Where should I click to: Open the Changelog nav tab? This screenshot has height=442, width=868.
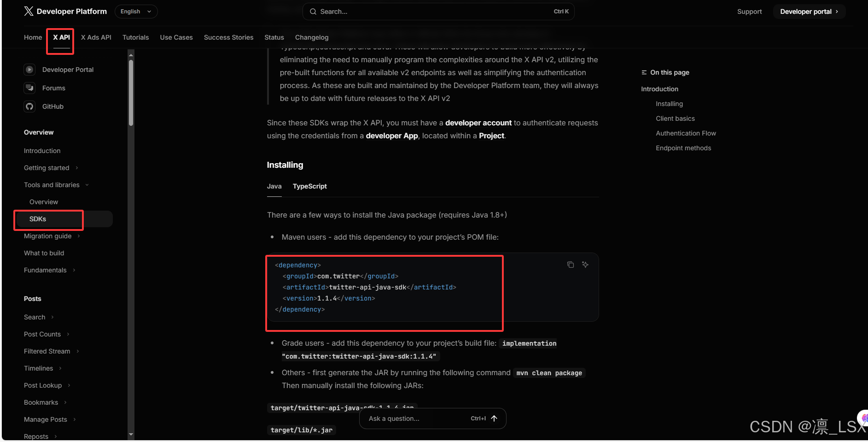pos(312,37)
